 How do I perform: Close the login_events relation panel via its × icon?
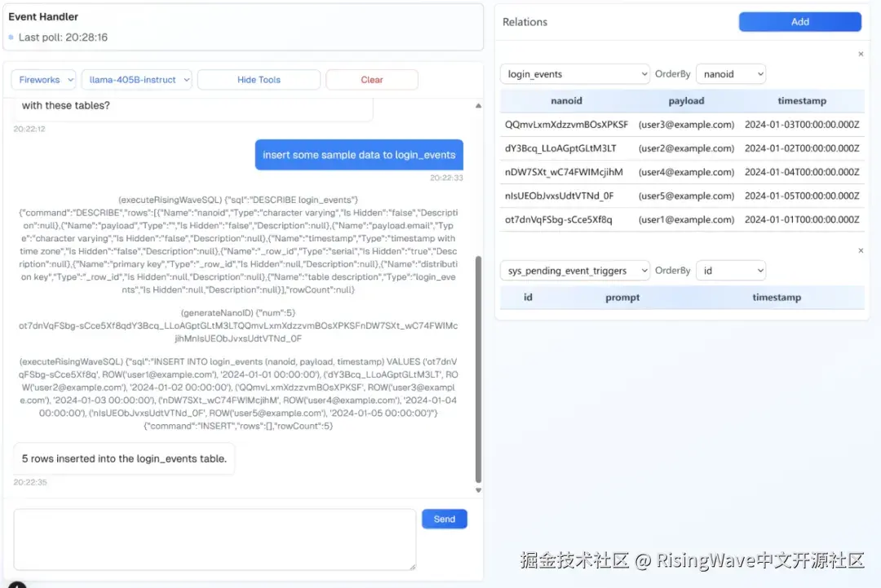(x=861, y=54)
